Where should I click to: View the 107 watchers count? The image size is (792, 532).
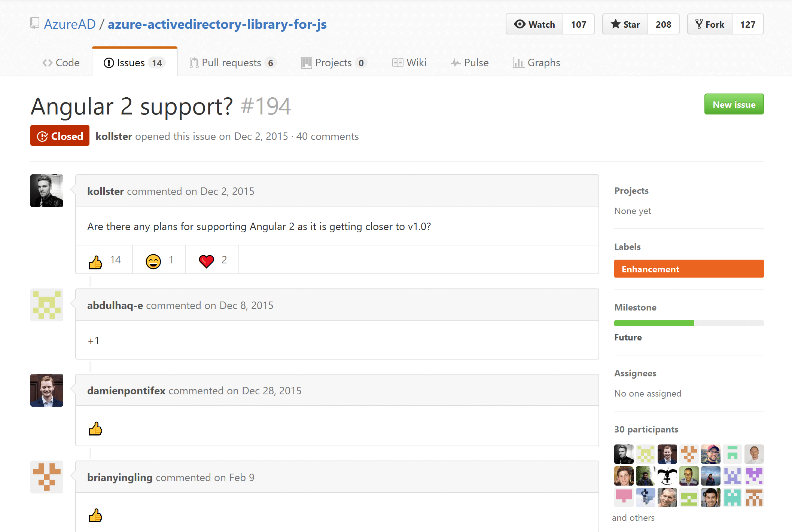(x=579, y=24)
